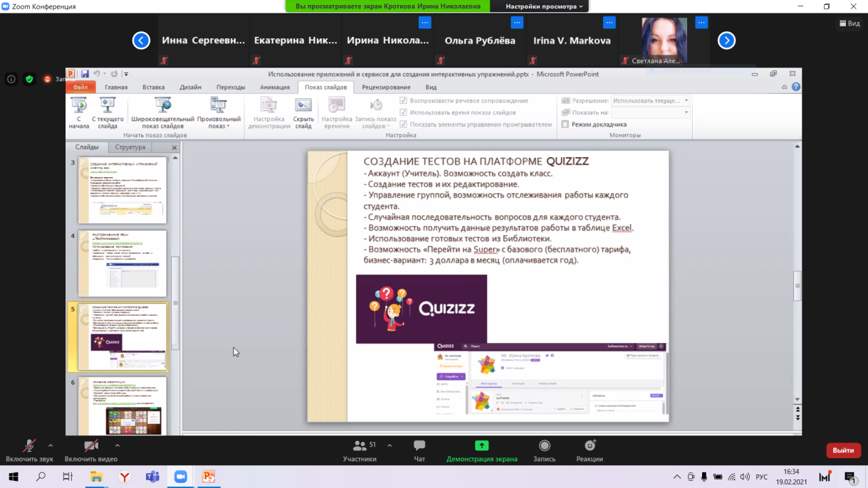Close the slides pane with the X

[174, 147]
